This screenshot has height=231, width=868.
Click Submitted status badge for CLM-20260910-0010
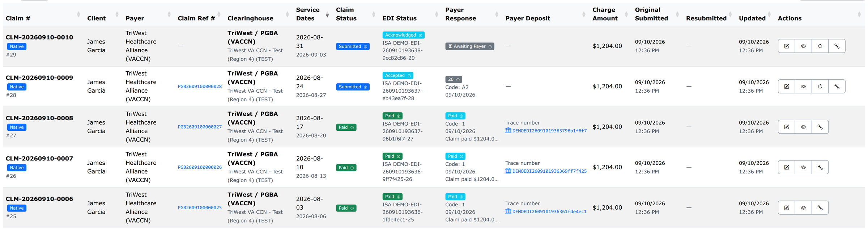(353, 46)
